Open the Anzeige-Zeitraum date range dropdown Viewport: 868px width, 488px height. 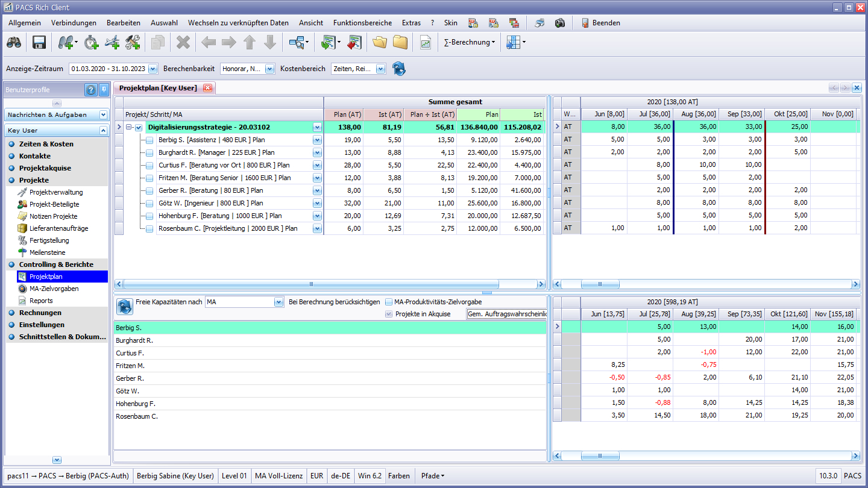(153, 69)
